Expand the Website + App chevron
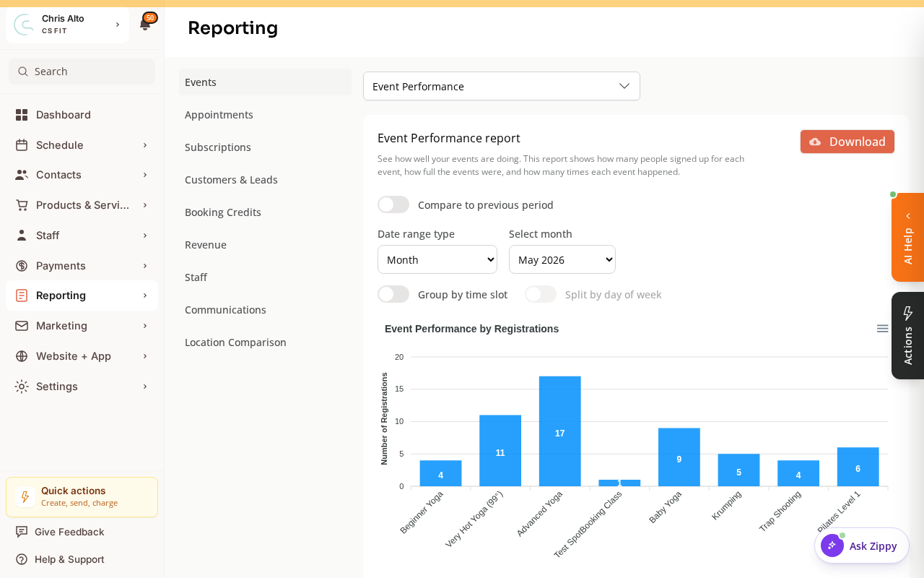The image size is (924, 578). [x=145, y=356]
